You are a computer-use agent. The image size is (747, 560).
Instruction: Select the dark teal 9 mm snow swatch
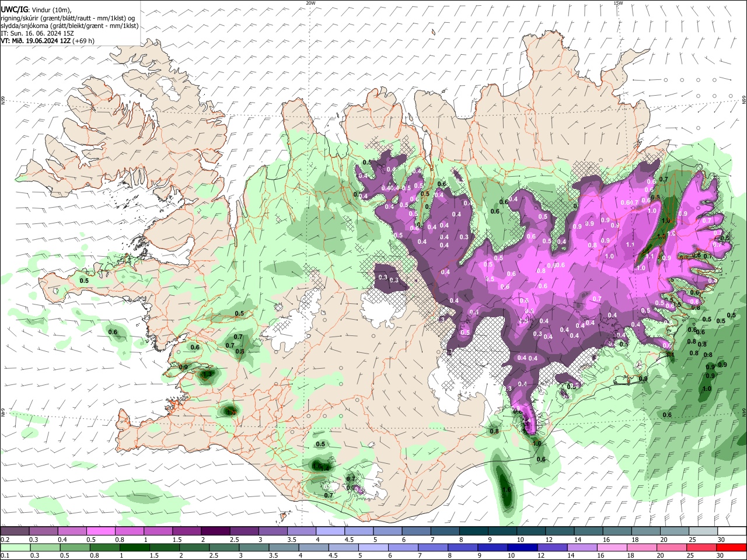[x=502, y=531]
